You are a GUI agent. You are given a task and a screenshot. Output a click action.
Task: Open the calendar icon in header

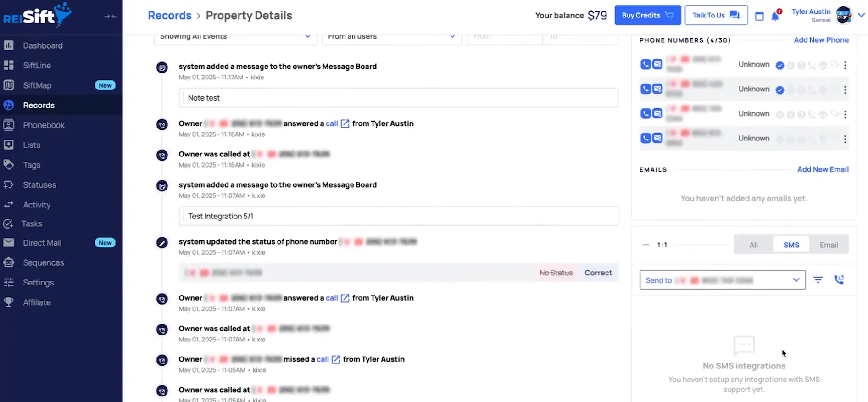click(759, 16)
